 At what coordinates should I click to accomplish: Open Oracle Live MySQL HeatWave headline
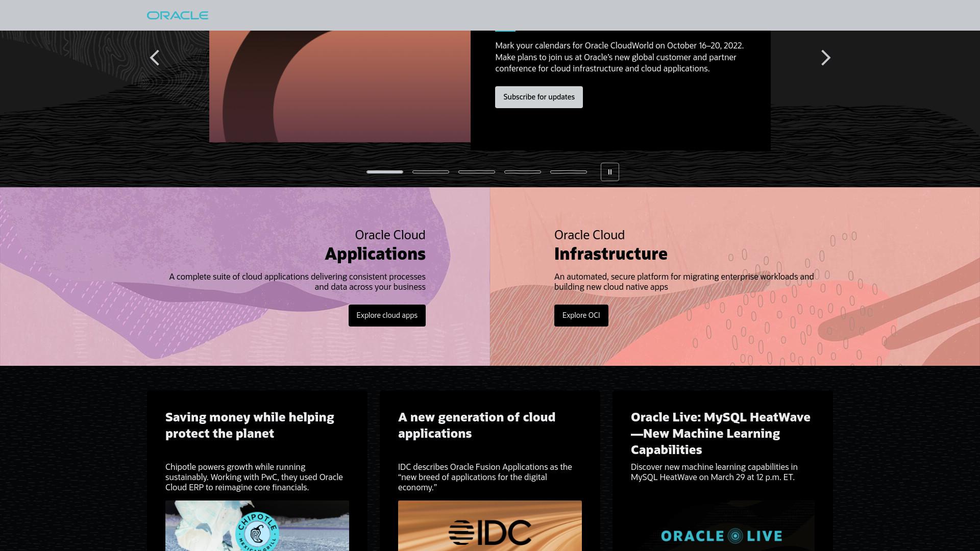721,434
